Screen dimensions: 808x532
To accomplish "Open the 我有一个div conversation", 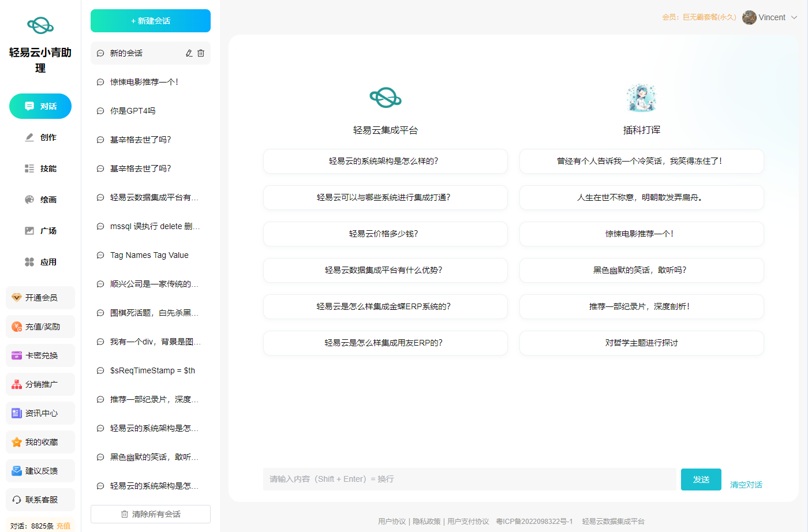I will point(151,342).
